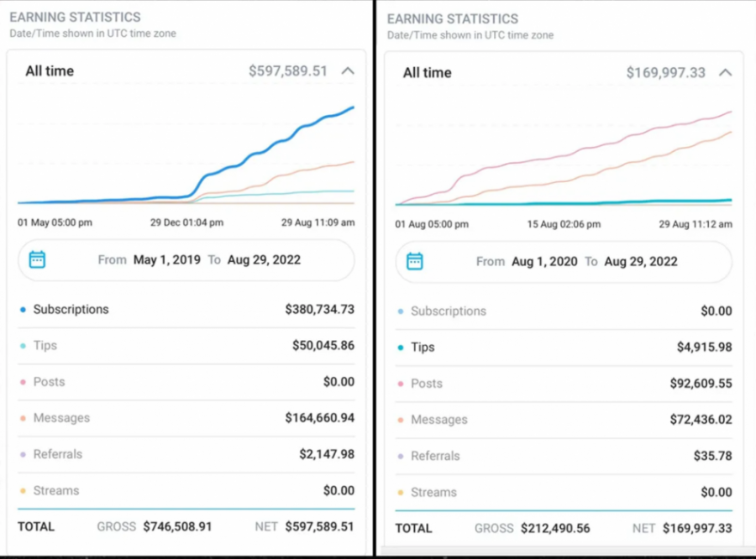Collapse right All time chevron

[726, 73]
